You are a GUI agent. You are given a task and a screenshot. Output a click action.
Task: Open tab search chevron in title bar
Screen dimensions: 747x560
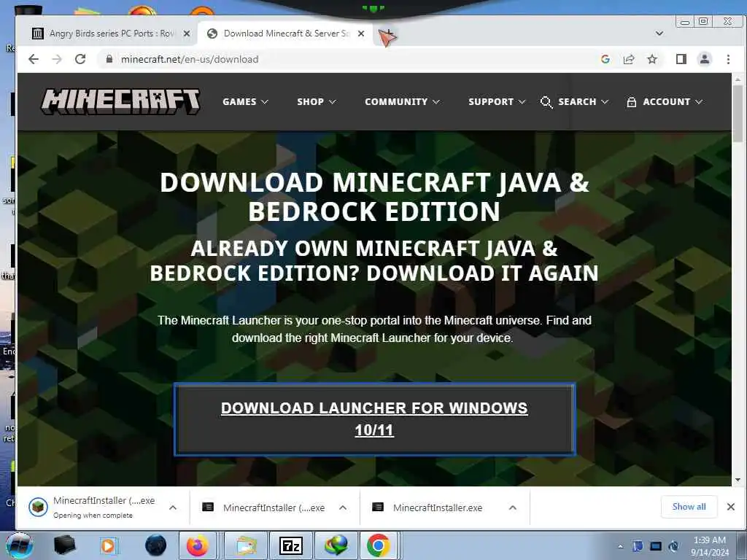659,34
